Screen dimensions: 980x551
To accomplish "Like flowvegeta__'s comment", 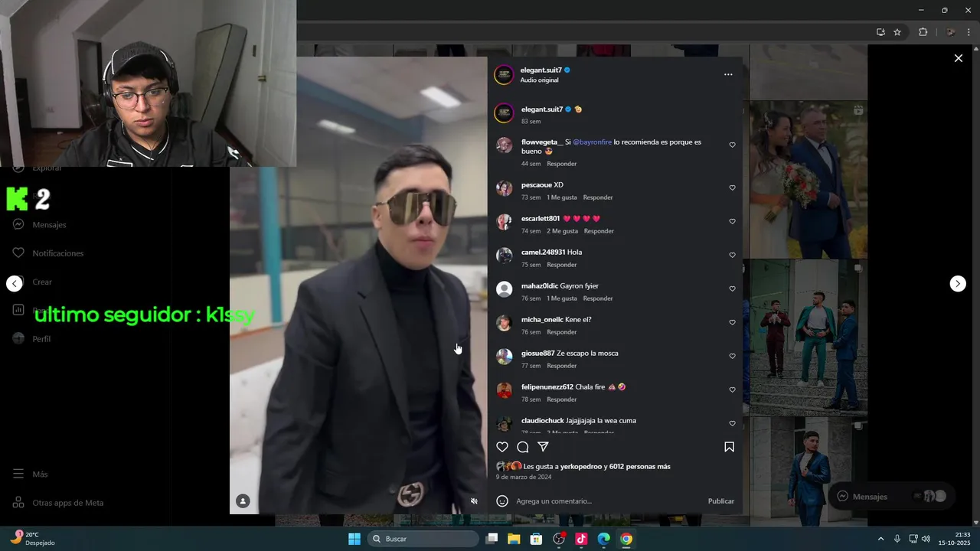I will click(x=732, y=145).
